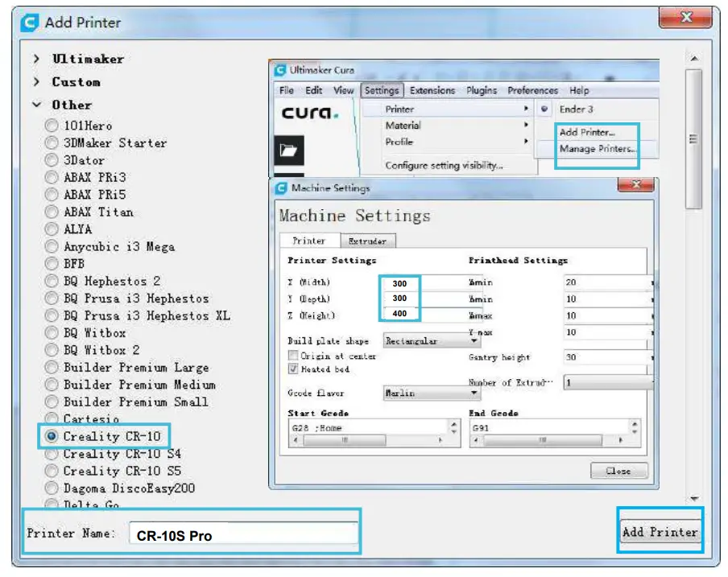728x577 pixels.
Task: Open the Help menu in Cura
Action: tap(579, 90)
